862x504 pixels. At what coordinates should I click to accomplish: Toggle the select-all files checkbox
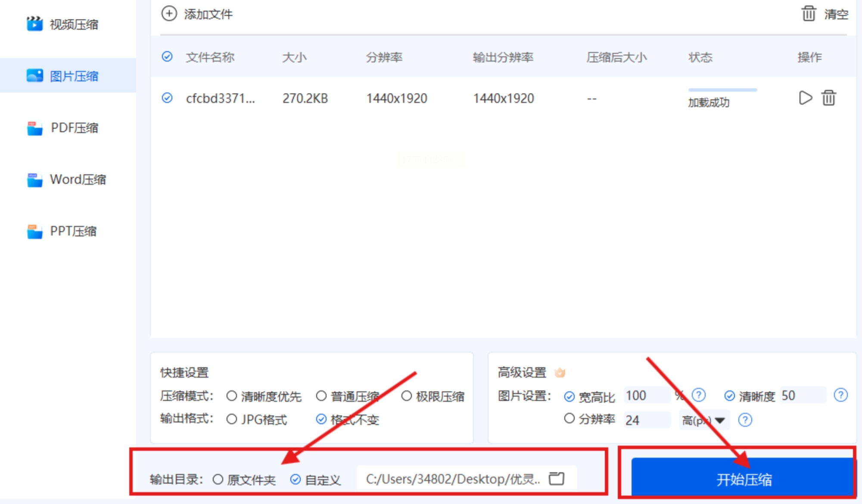(167, 56)
